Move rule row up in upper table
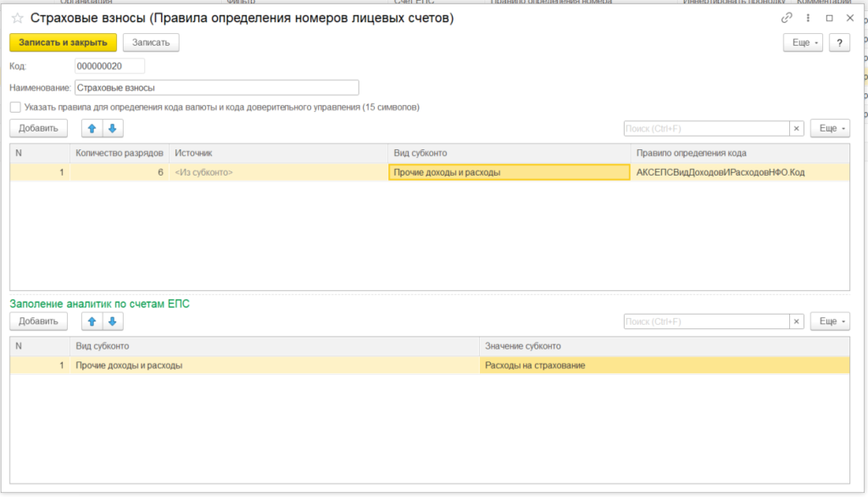This screenshot has height=497, width=868. 92,128
